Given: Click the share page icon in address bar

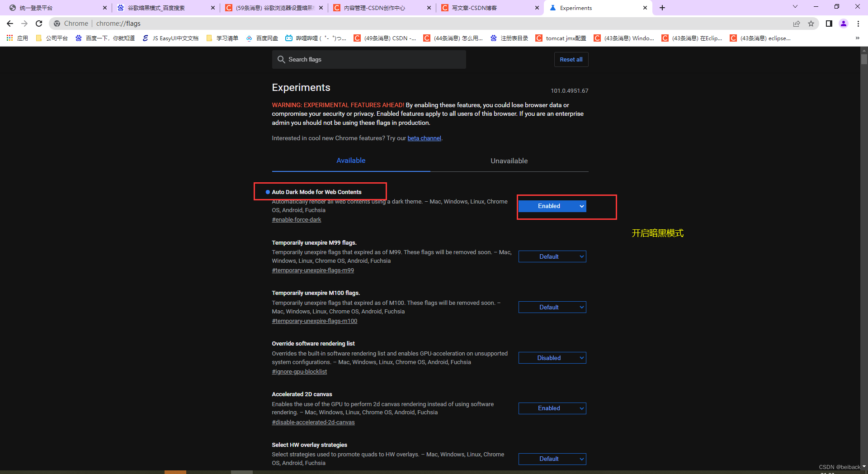Looking at the screenshot, I should 797,24.
